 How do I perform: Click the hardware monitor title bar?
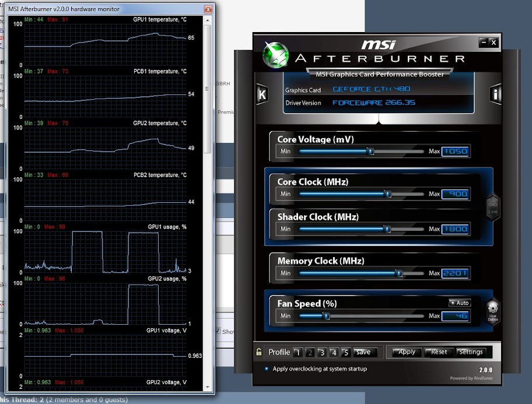tap(105, 9)
